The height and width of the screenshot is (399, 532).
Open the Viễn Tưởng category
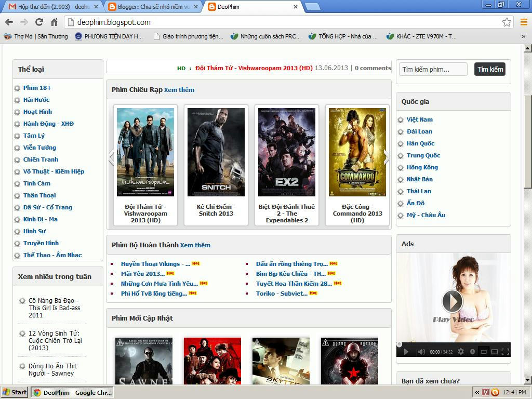click(x=39, y=148)
